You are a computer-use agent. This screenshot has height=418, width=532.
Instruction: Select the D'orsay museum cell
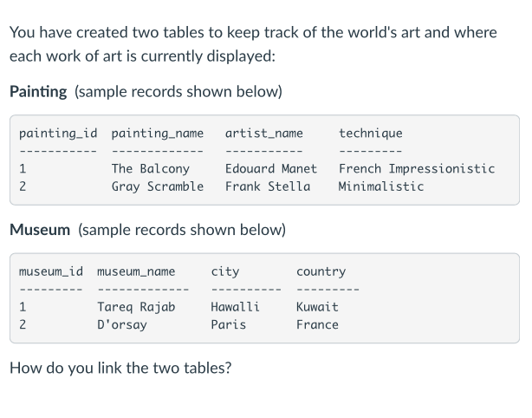click(x=122, y=324)
